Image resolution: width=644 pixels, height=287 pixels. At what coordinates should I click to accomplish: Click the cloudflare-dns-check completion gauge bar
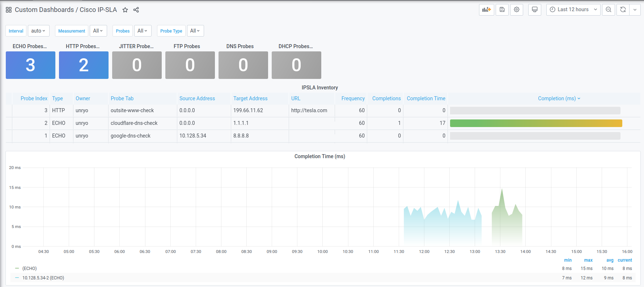536,123
